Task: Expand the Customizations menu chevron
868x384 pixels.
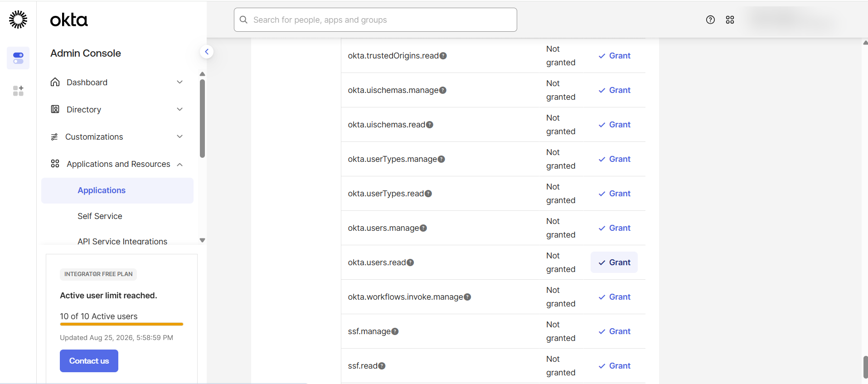Action: [180, 136]
